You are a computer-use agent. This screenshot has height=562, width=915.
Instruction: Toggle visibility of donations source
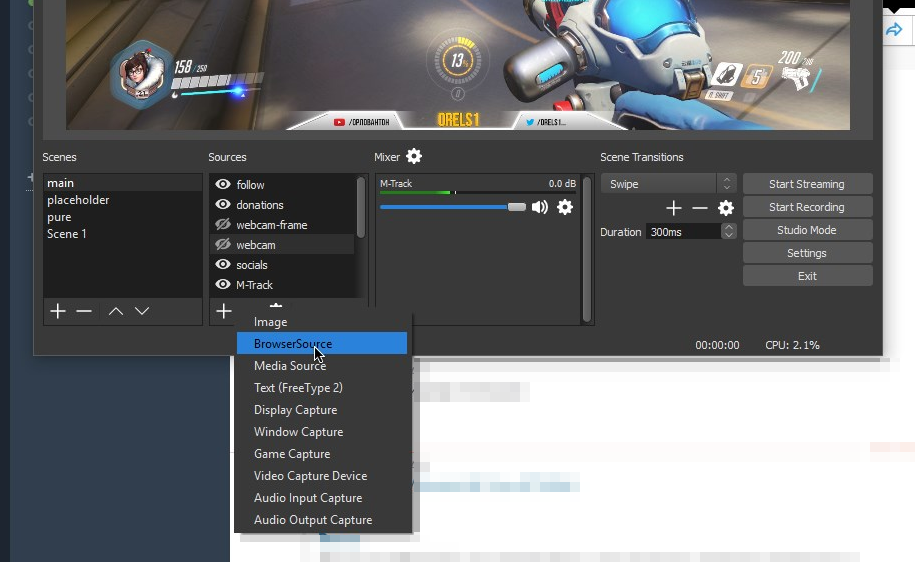click(223, 204)
